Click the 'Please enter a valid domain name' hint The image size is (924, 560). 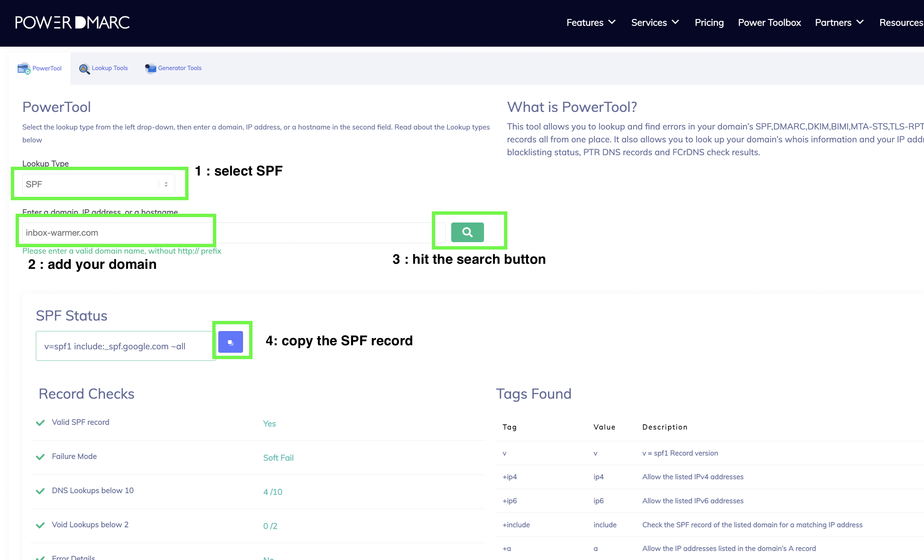[122, 251]
